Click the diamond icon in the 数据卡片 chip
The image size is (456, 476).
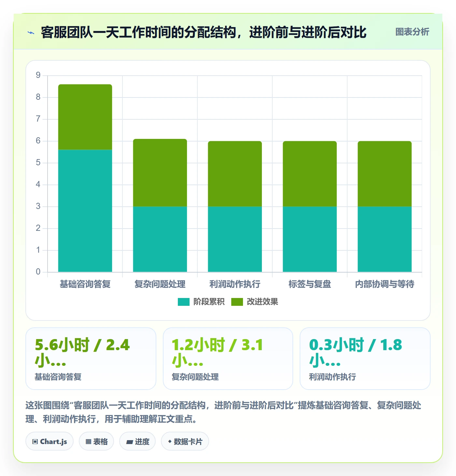pyautogui.click(x=170, y=441)
